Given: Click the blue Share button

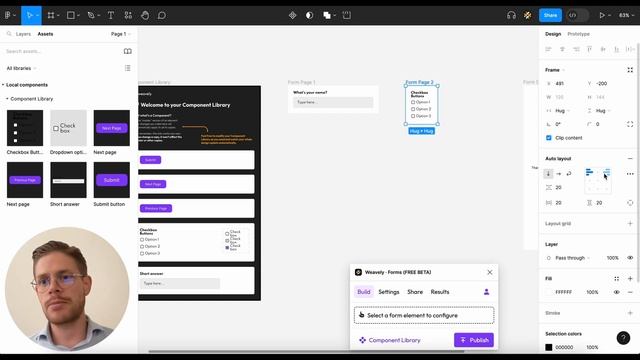Looking at the screenshot, I should click(550, 15).
